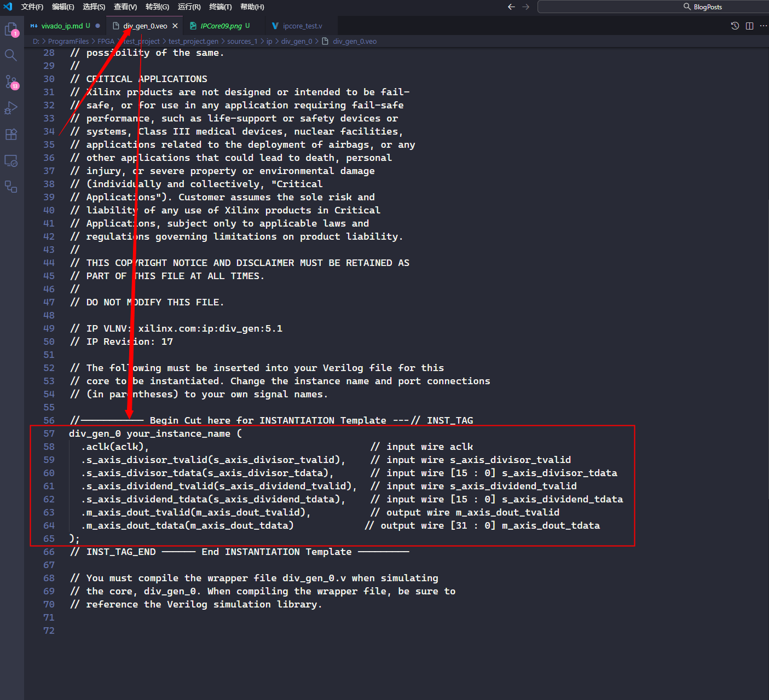Open Remote Explorer icon in sidebar
769x700 pixels.
point(11,161)
